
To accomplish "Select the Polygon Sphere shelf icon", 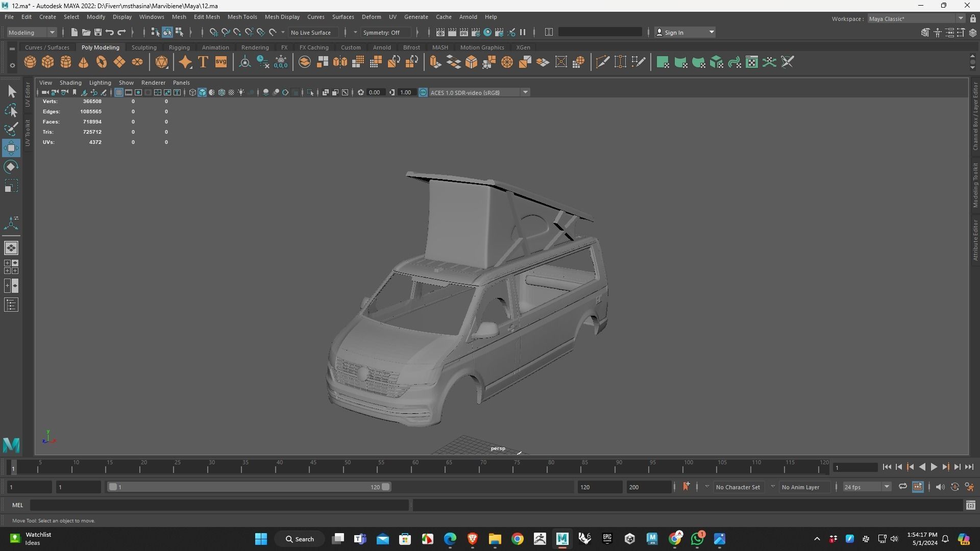I will [30, 62].
